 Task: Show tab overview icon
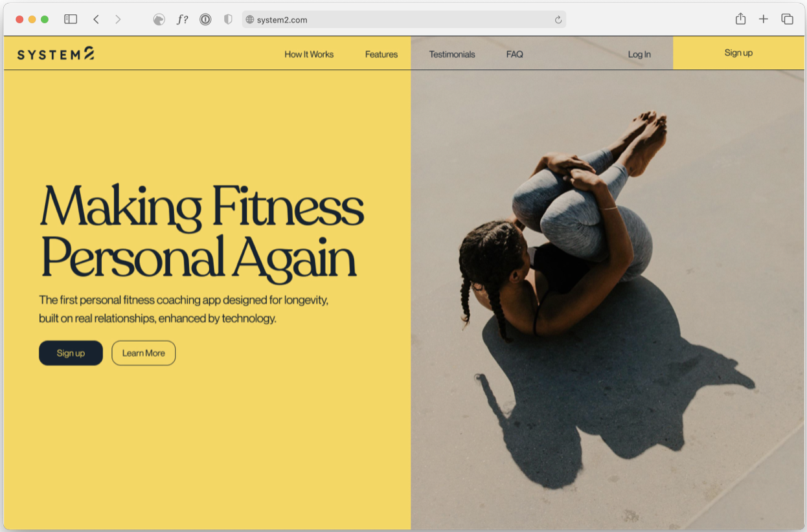pos(787,19)
